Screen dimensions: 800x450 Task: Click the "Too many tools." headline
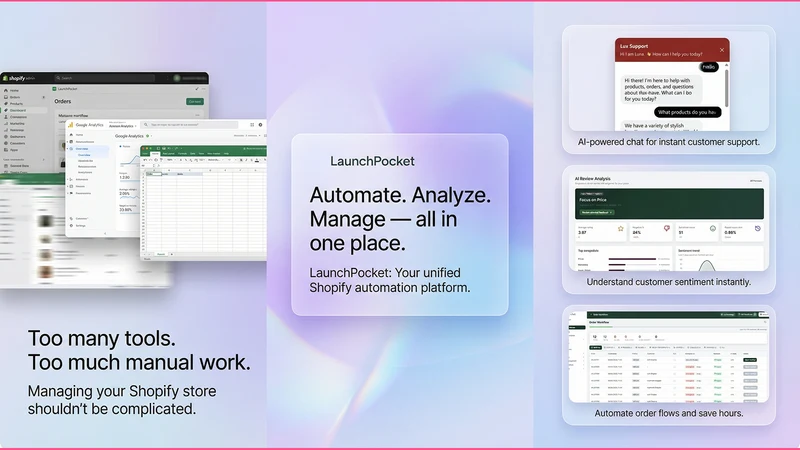(102, 338)
